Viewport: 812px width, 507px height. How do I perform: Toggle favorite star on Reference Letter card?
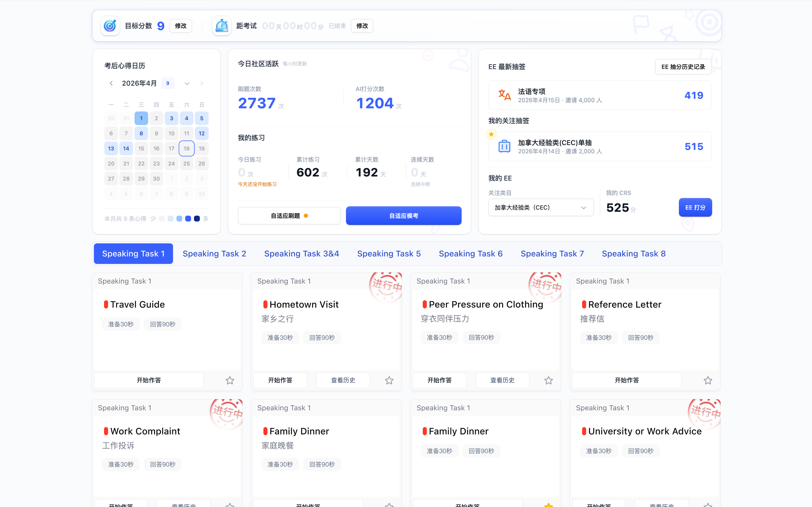[708, 380]
